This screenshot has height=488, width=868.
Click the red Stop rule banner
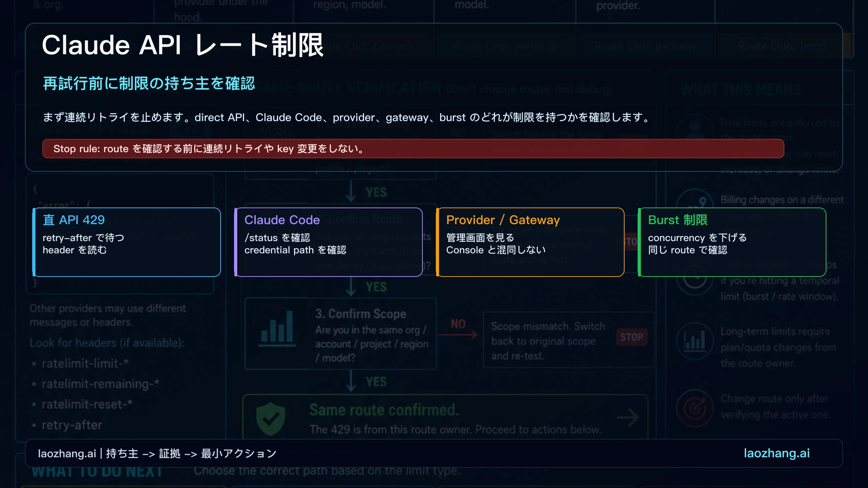tap(413, 149)
